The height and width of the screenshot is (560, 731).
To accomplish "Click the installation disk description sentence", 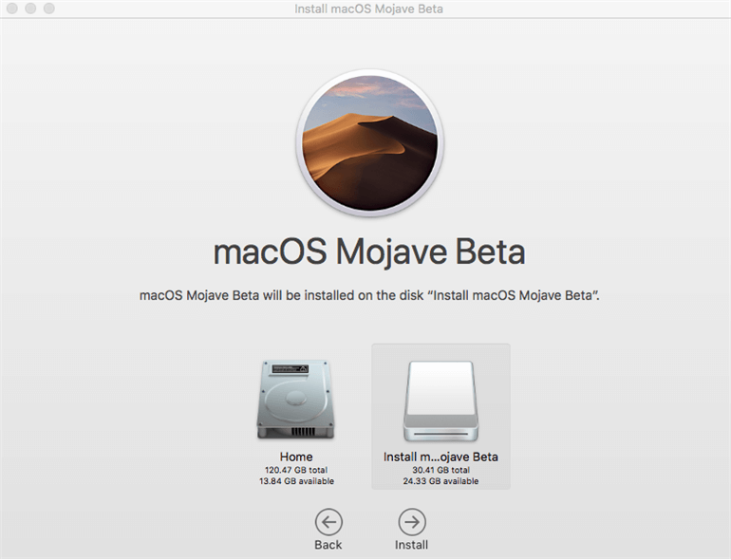I will click(x=369, y=295).
